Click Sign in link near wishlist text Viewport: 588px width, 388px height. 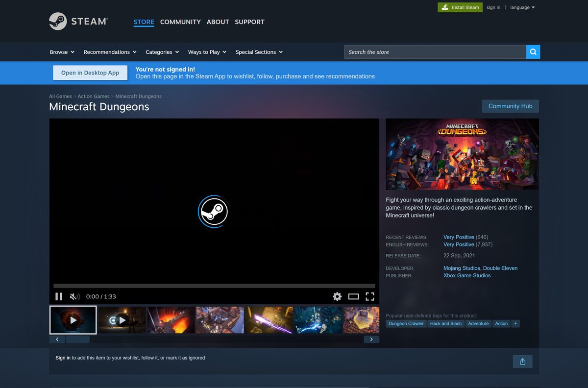(x=63, y=358)
